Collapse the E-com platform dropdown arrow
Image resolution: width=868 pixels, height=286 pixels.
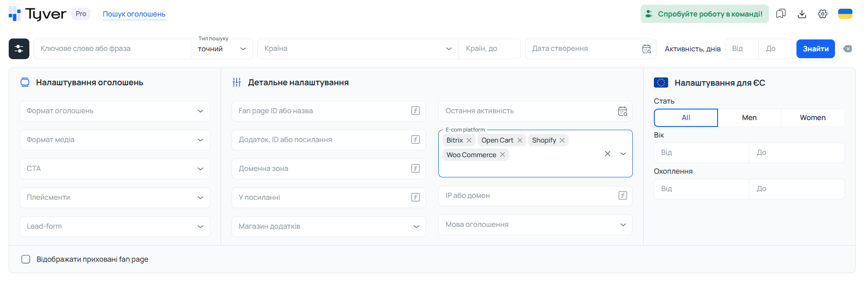click(623, 154)
